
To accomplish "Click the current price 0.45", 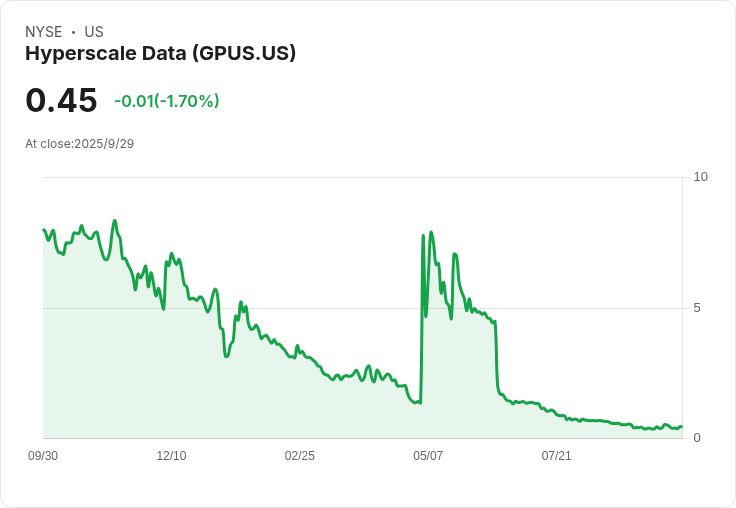I will click(61, 100).
